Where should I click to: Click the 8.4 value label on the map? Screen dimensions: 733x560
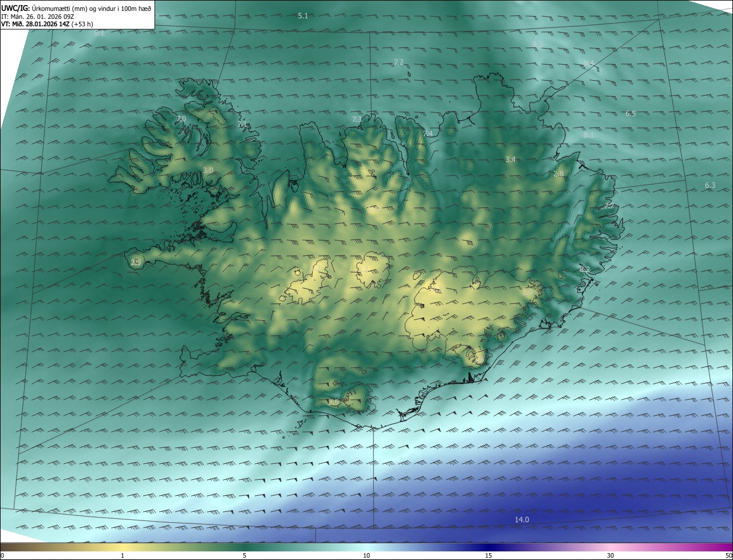coord(589,63)
